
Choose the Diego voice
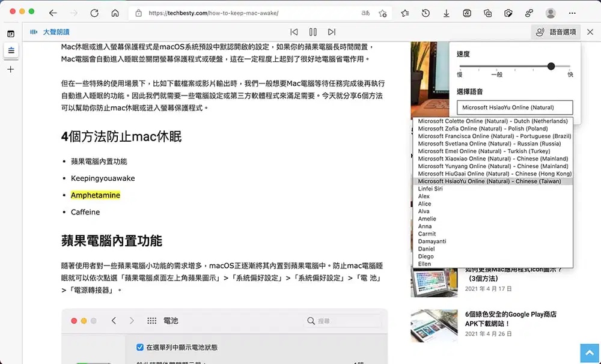493,256
